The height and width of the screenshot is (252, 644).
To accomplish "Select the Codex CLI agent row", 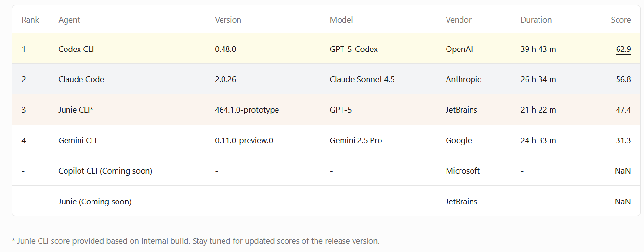I will pyautogui.click(x=76, y=49).
